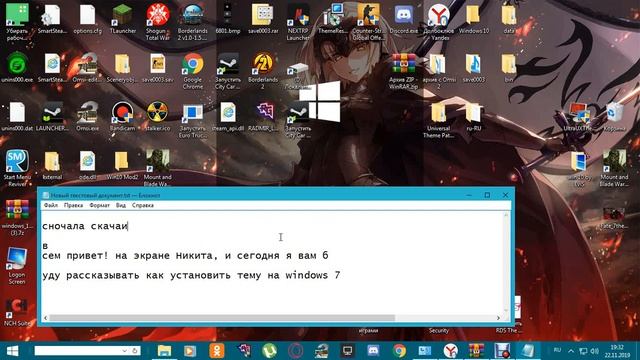Click Notepad horizontal scrollbar left arrow
The width and height of the screenshot is (640, 360).
[x=45, y=318]
